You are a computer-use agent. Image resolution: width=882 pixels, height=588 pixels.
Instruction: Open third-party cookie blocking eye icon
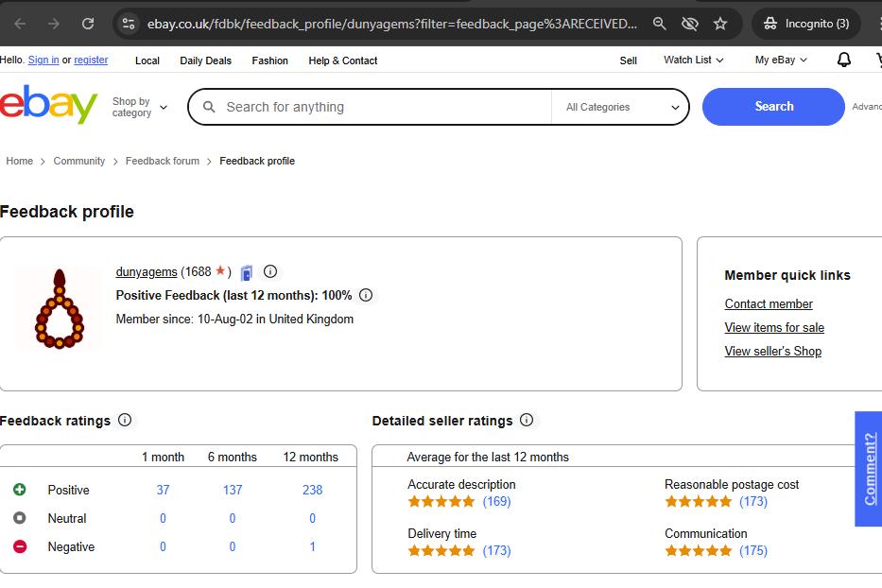(x=690, y=24)
